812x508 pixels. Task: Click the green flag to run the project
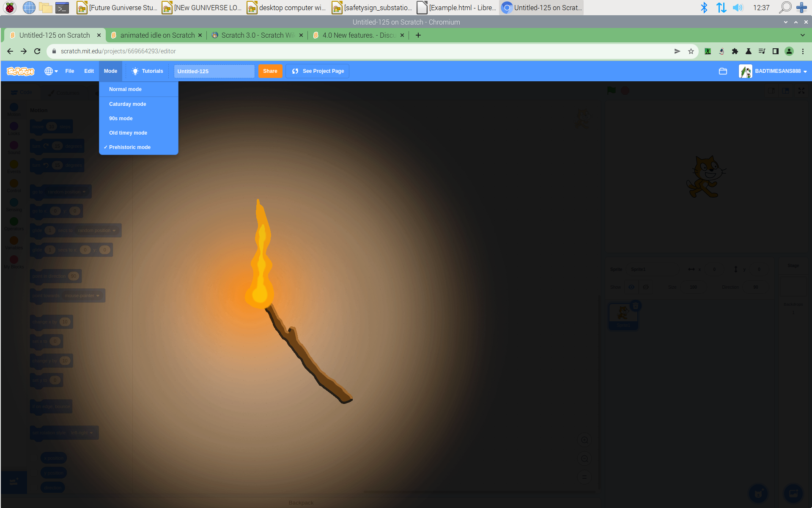(x=611, y=90)
